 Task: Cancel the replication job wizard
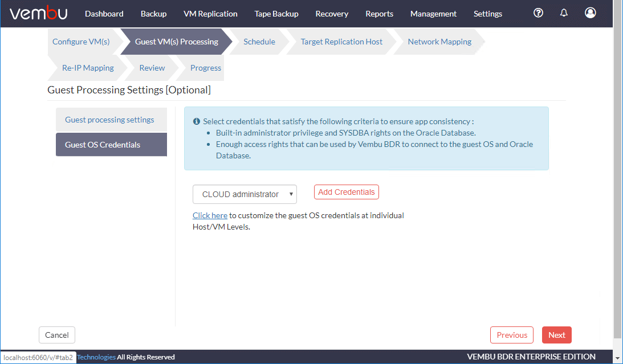pyautogui.click(x=57, y=335)
